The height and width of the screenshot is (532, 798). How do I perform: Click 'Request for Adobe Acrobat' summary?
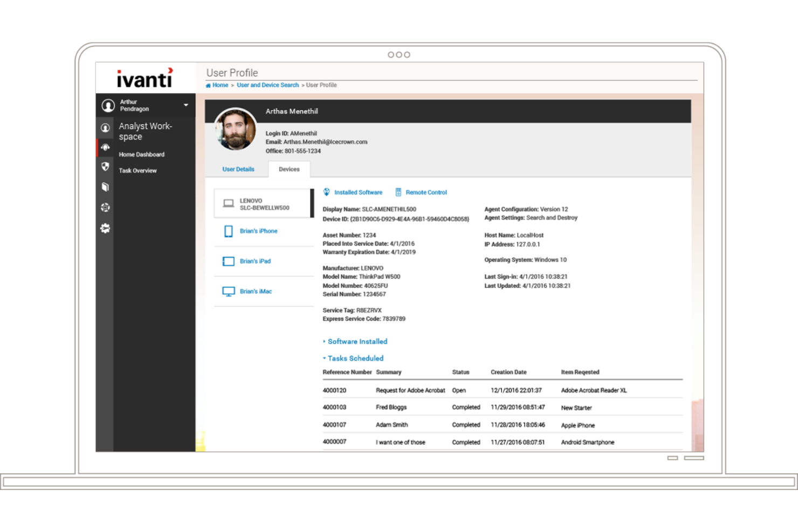click(410, 391)
